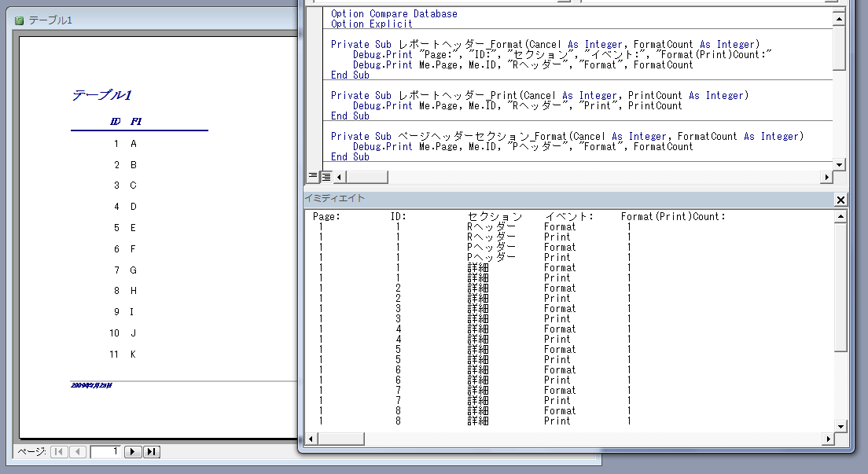Image resolution: width=868 pixels, height=474 pixels.
Task: Click code window scroll down arrow
Action: point(839,164)
